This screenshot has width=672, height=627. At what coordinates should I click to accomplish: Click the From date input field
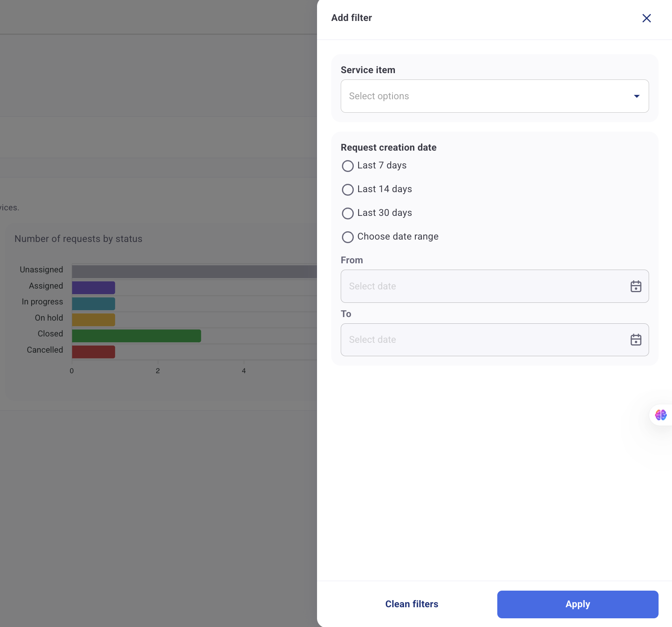[495, 286]
